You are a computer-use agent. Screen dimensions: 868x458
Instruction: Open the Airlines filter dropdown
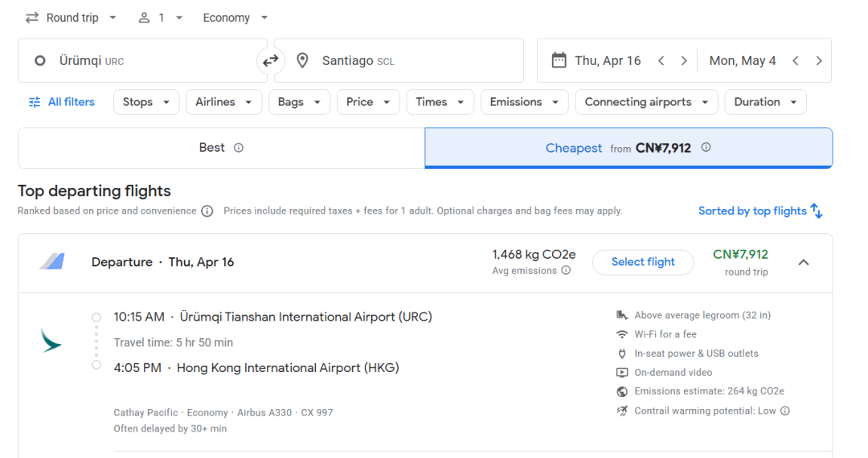223,102
